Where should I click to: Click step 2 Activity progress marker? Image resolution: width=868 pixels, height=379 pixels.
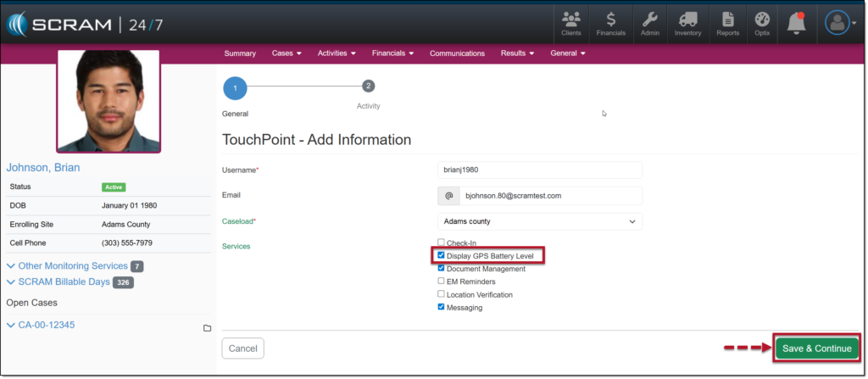(x=368, y=86)
